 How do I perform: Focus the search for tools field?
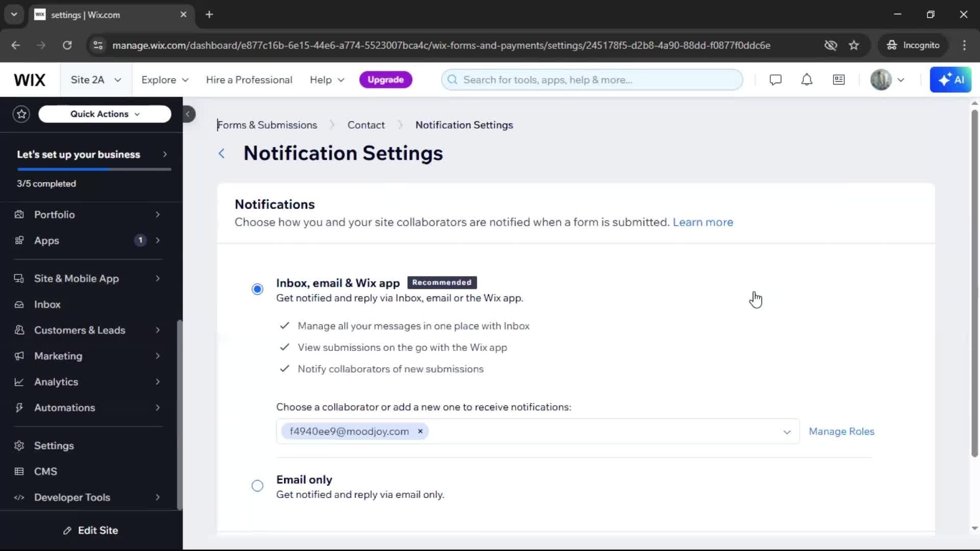(x=592, y=80)
